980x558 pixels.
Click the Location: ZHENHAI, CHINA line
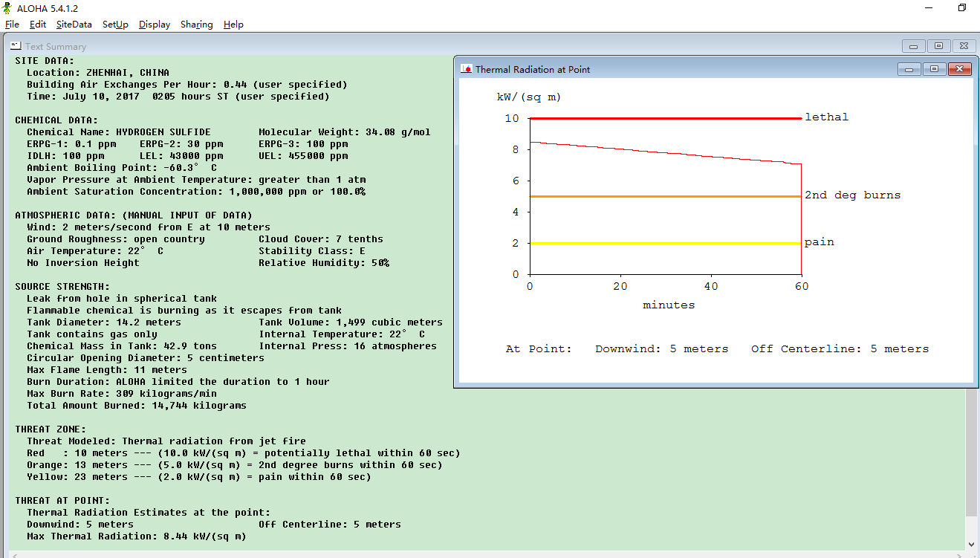coord(98,73)
